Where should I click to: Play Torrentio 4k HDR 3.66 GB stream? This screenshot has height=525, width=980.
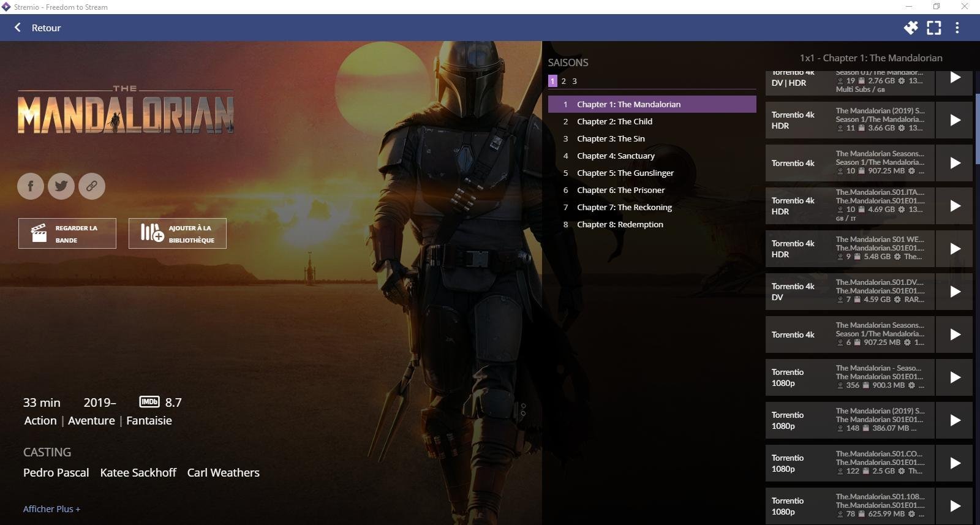click(x=955, y=120)
